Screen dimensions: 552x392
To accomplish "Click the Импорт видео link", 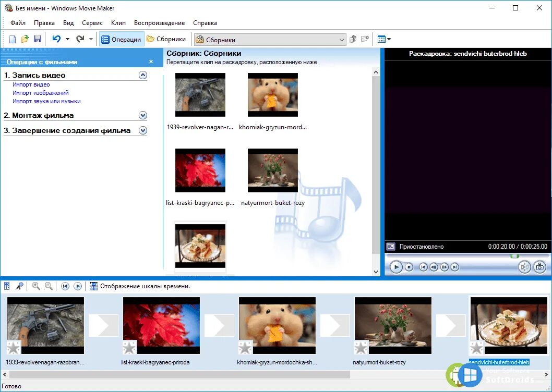I will (x=31, y=84).
